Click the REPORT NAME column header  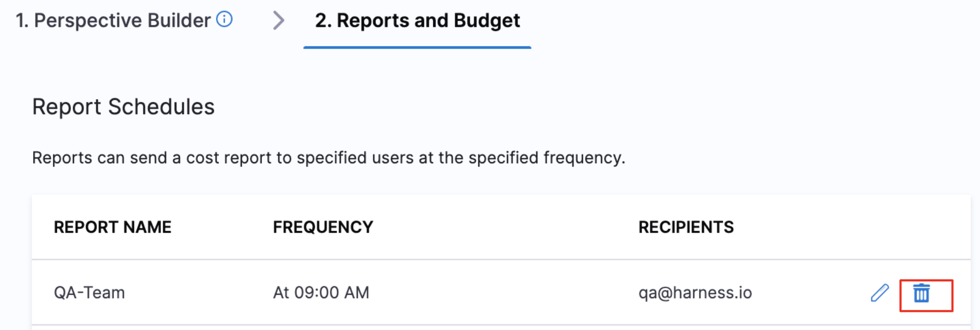(x=113, y=227)
